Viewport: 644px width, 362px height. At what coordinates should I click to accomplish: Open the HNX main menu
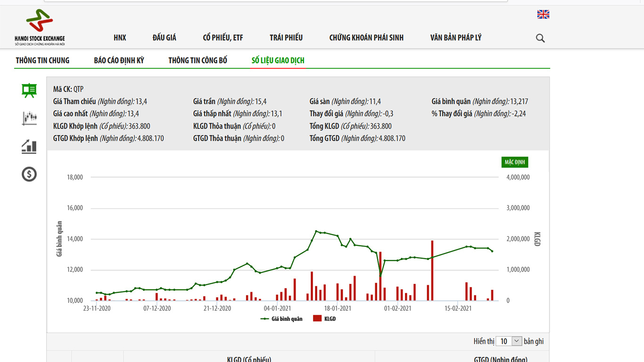(x=120, y=38)
